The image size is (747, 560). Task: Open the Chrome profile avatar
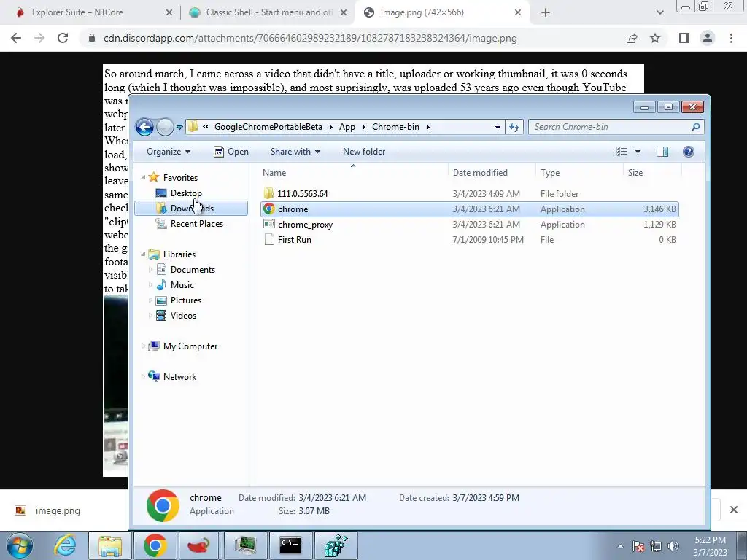tap(708, 38)
